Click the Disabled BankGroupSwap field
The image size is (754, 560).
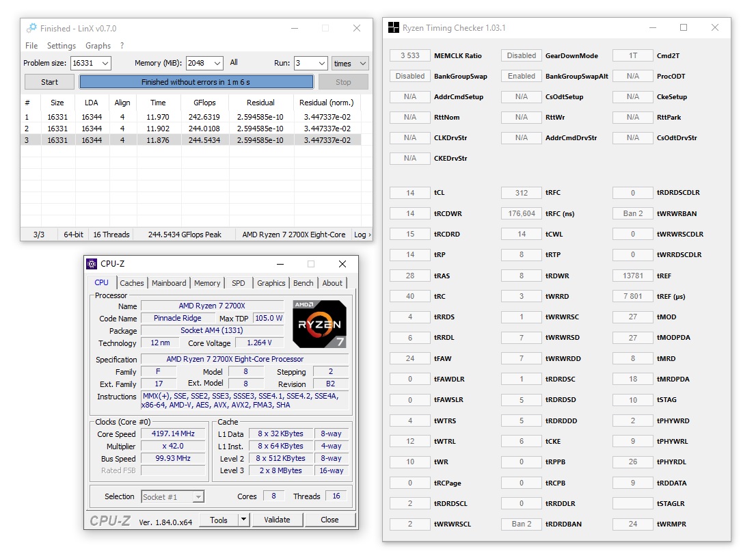[x=410, y=76]
